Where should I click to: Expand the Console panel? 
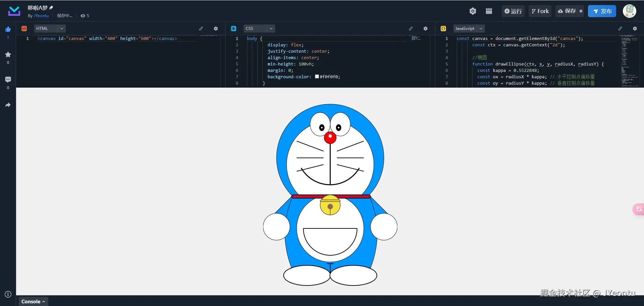tap(33, 301)
